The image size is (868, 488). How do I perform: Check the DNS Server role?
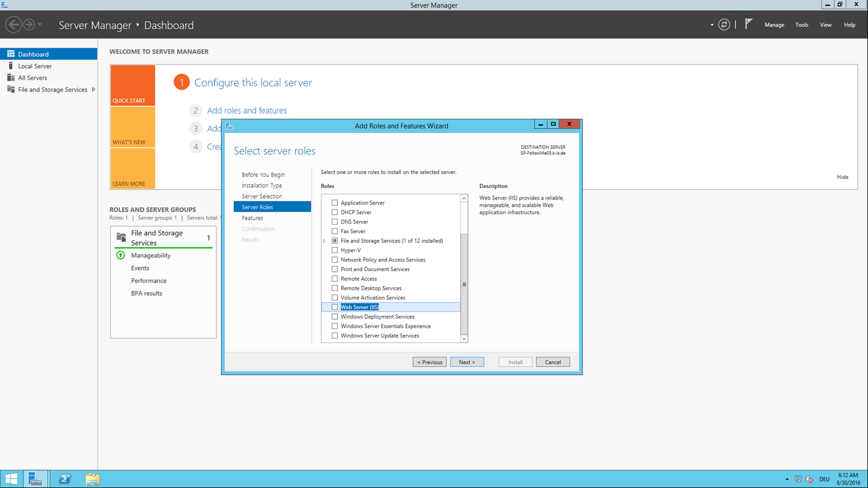(x=335, y=222)
